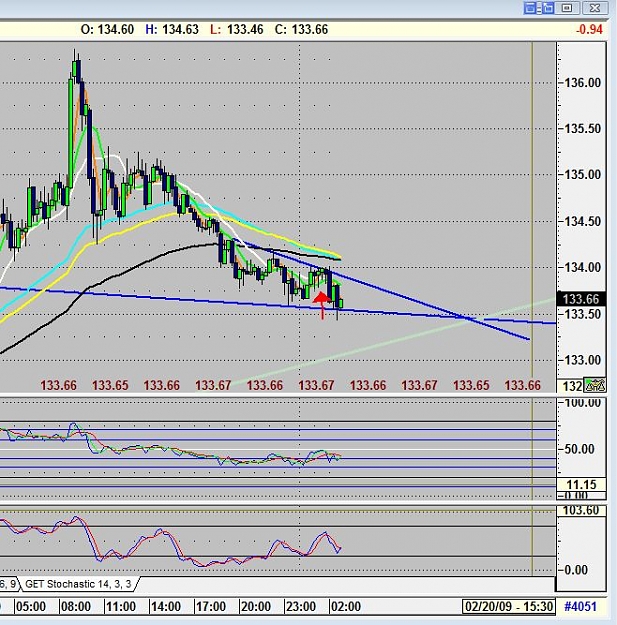Click the black current price marker 133.66

point(581,299)
